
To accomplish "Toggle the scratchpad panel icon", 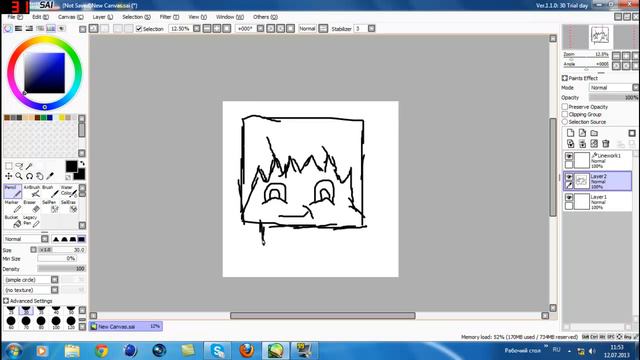I will (61, 29).
